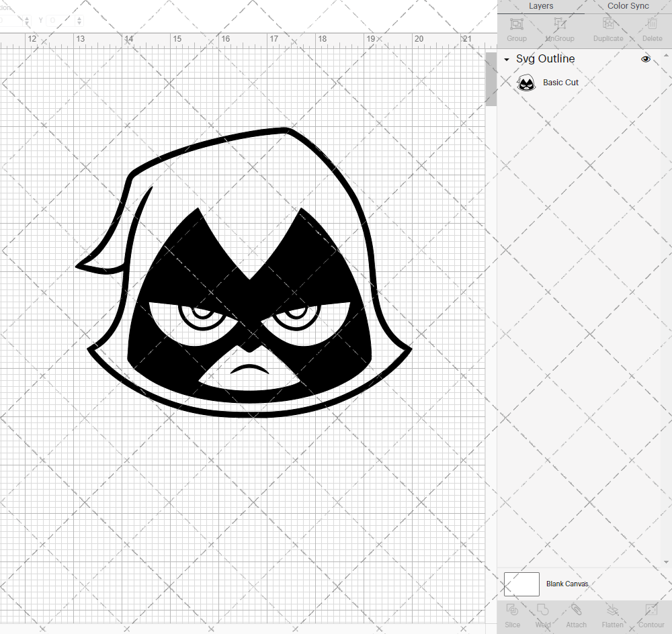Screen dimensions: 672x634
Task: Select the Basic Cut label
Action: pos(560,82)
